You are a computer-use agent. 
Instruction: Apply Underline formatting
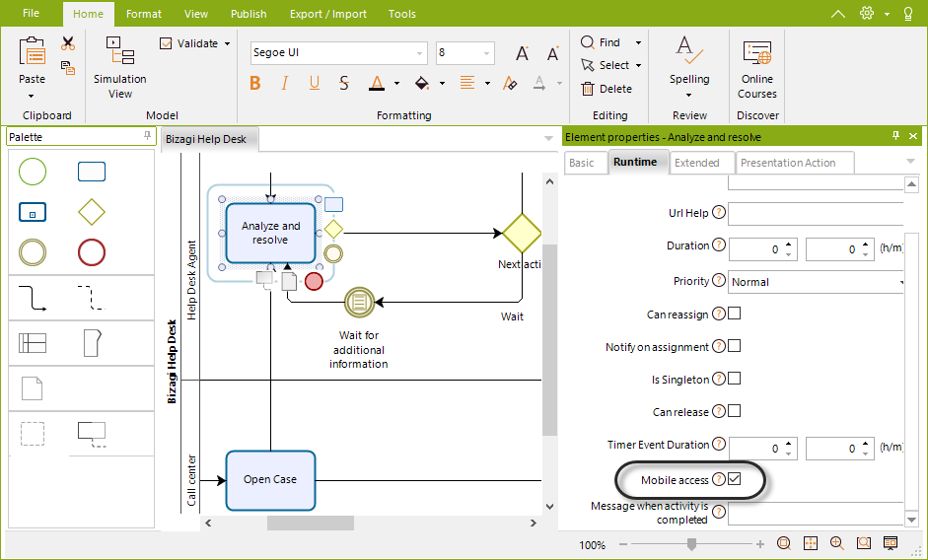pos(315,83)
